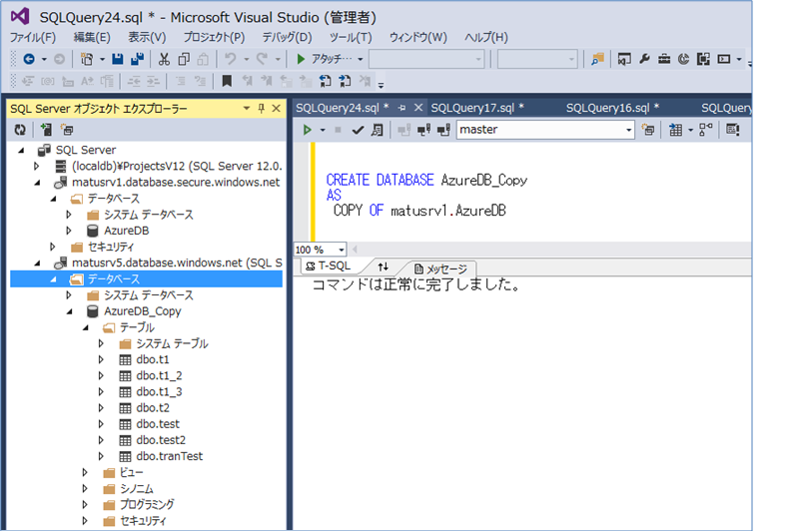Open the 表示(V) menu
The image size is (799, 532).
(147, 38)
